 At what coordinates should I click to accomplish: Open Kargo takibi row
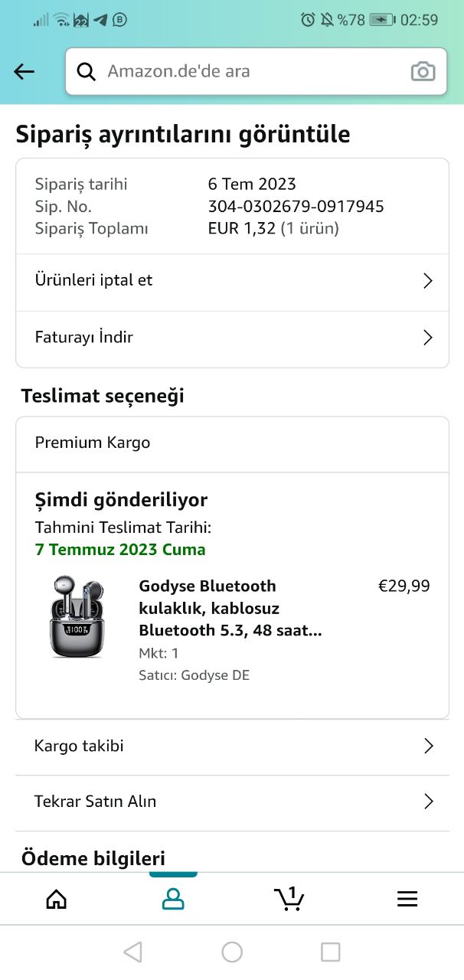[x=79, y=746]
